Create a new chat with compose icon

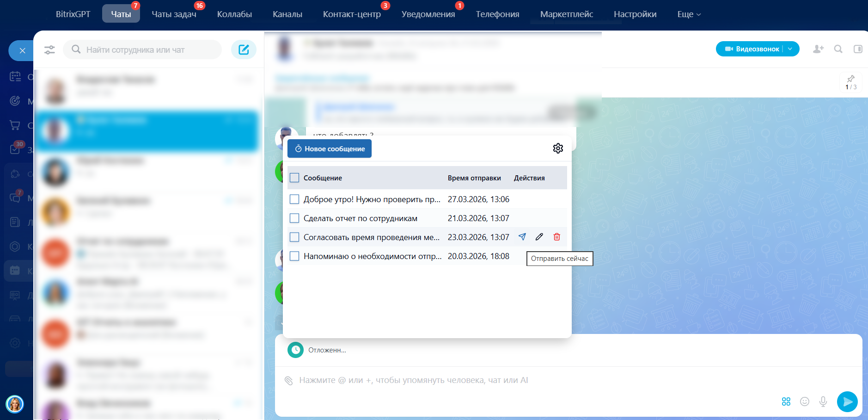point(244,49)
